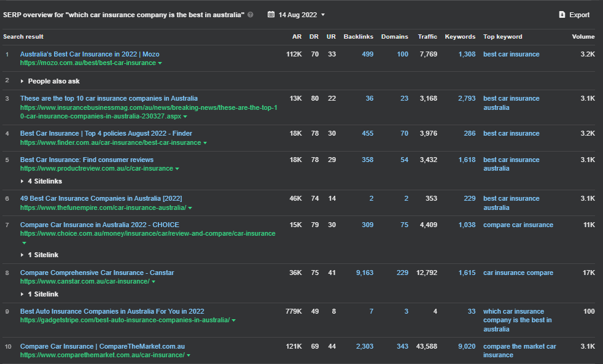
Task: Click the 358 backlinks count for productreview
Action: click(x=368, y=160)
